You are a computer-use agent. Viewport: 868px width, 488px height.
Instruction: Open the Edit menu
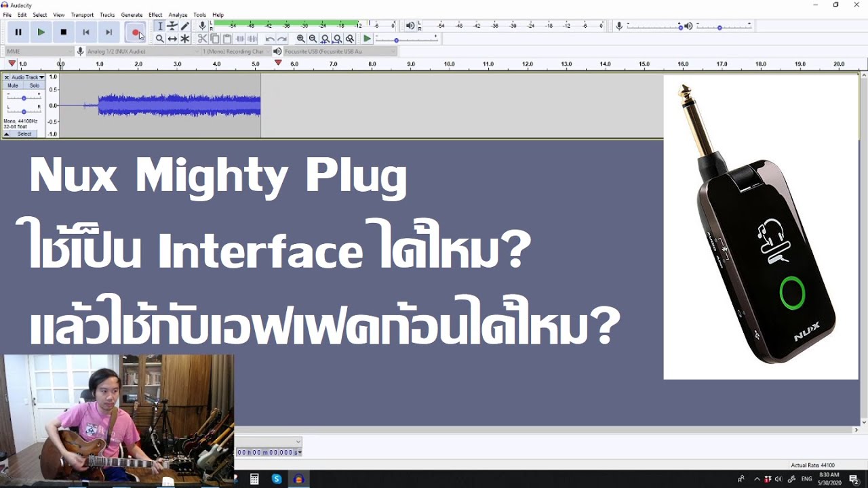click(x=22, y=15)
